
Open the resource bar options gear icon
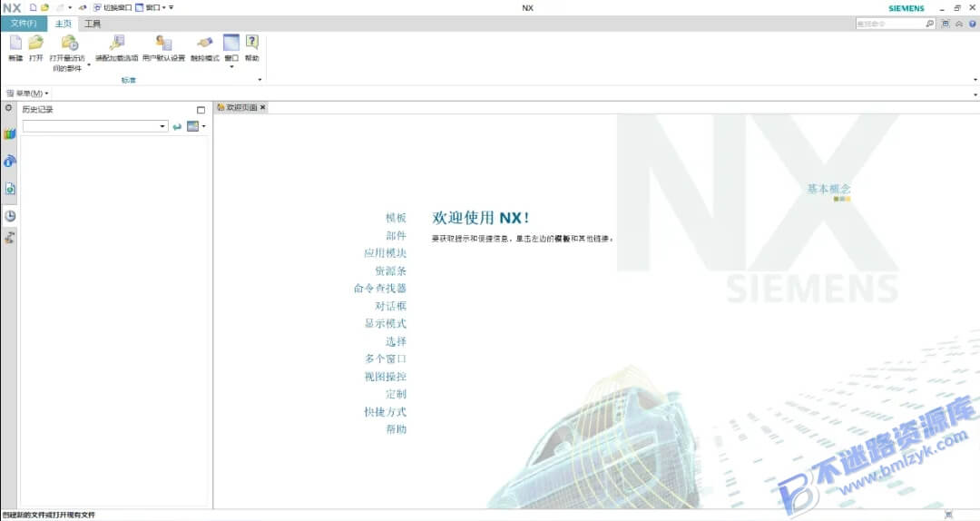[x=9, y=108]
